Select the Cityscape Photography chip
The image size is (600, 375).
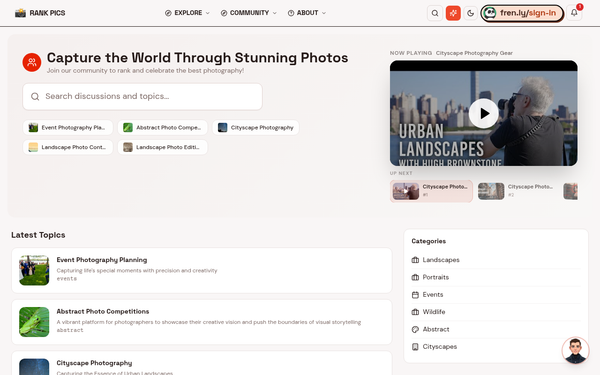256,127
